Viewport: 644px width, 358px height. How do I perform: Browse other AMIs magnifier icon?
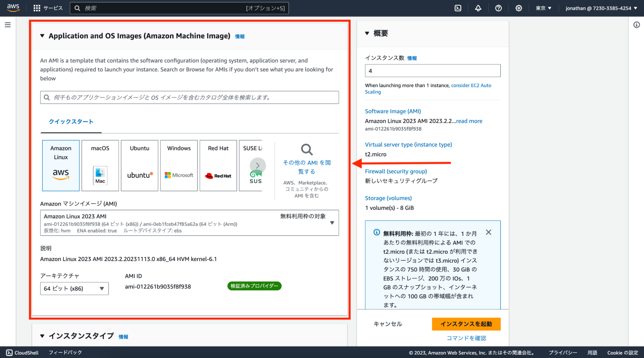[x=306, y=150]
